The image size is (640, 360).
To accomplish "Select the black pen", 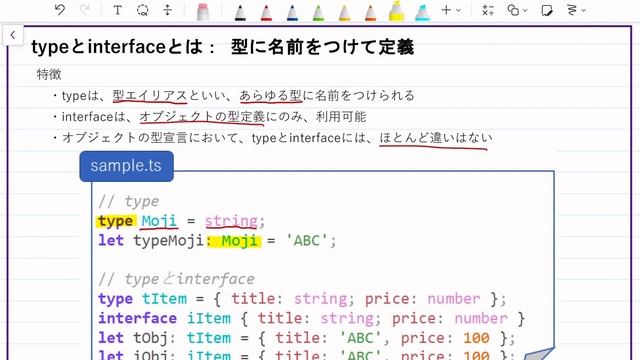I will (x=240, y=12).
